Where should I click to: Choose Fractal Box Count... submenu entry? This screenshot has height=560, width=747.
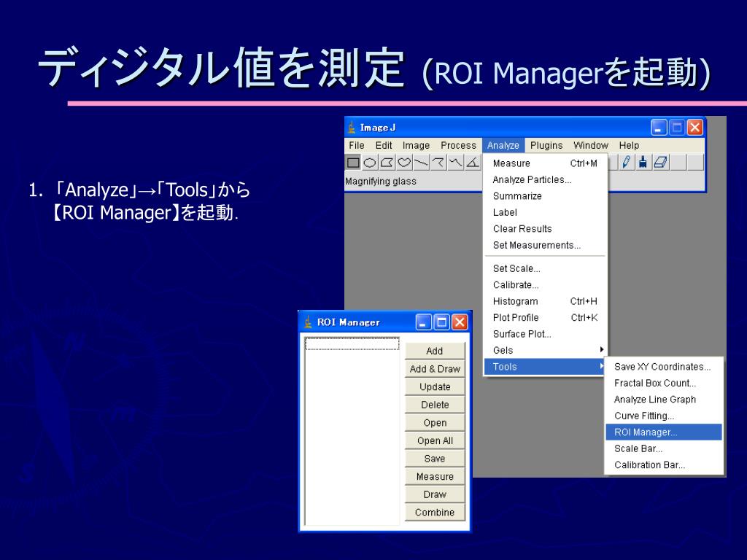click(x=664, y=383)
